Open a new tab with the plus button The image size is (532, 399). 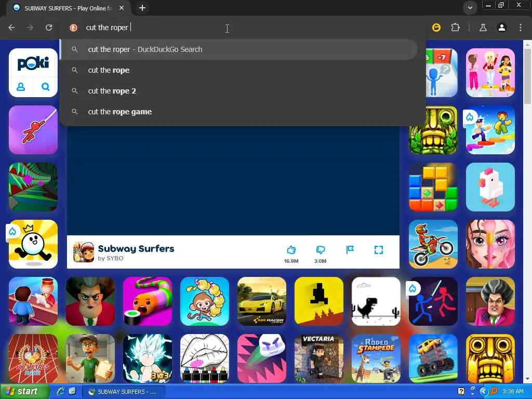point(142,8)
